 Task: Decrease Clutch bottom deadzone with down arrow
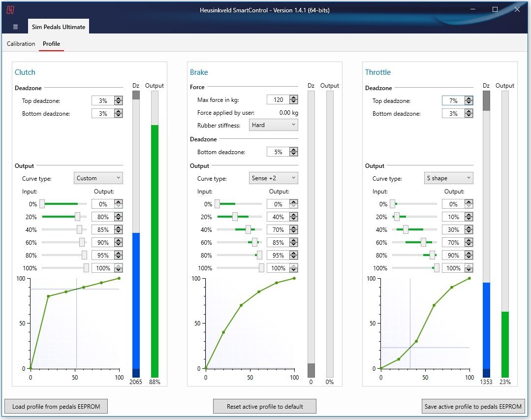tap(118, 116)
